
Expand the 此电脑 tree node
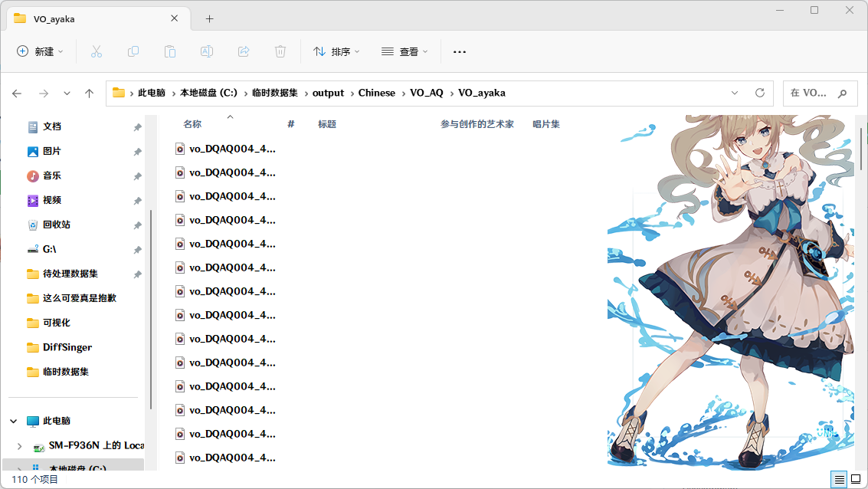(x=13, y=421)
